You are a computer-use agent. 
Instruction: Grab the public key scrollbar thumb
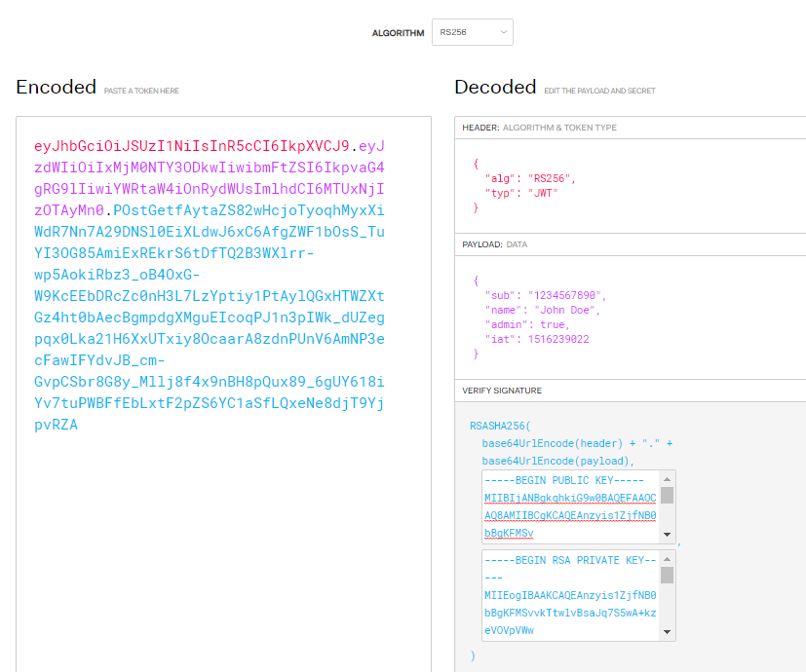pos(668,495)
